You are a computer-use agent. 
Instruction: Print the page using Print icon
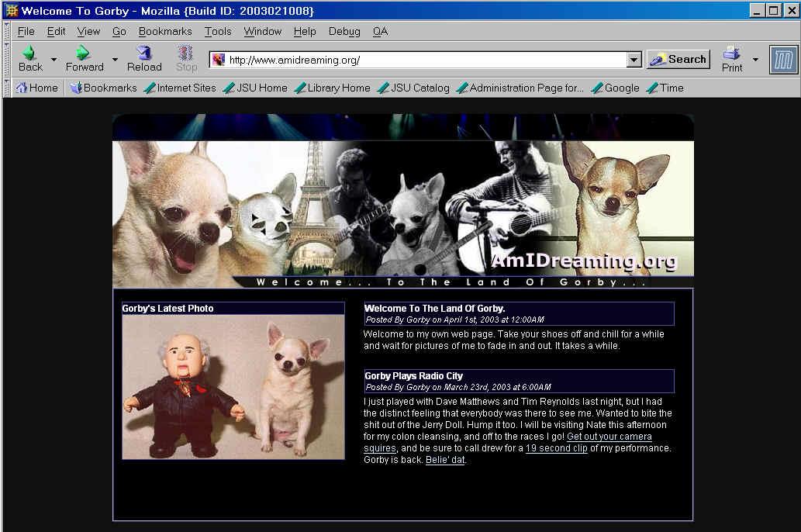pos(731,54)
